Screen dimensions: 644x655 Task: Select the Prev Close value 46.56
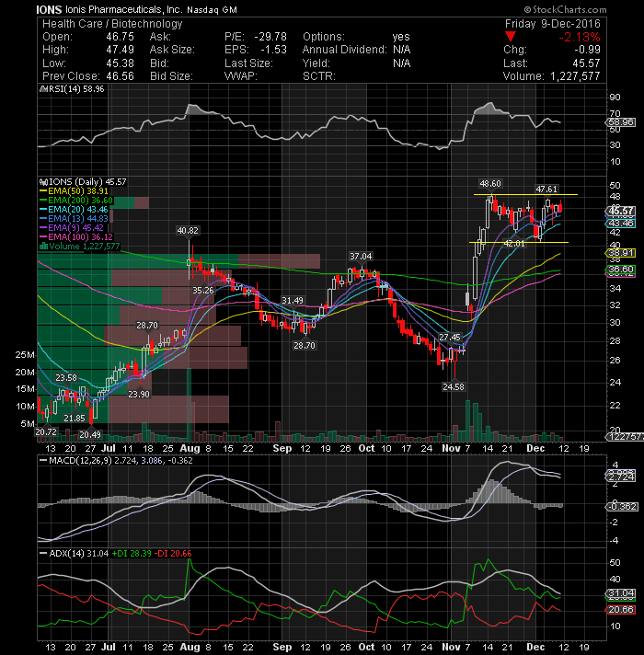[x=120, y=76]
